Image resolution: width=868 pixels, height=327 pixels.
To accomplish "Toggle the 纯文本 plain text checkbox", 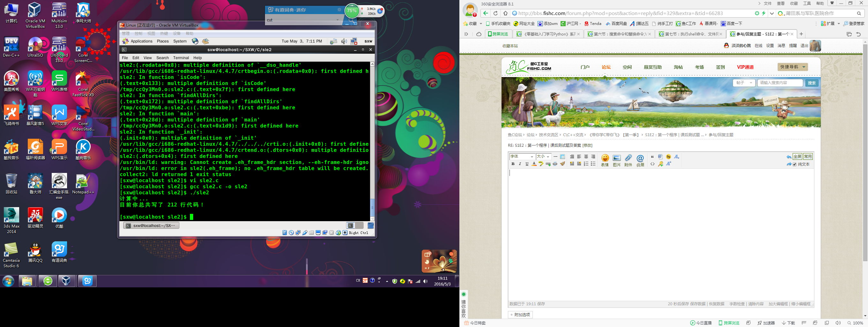I will pyautogui.click(x=795, y=164).
